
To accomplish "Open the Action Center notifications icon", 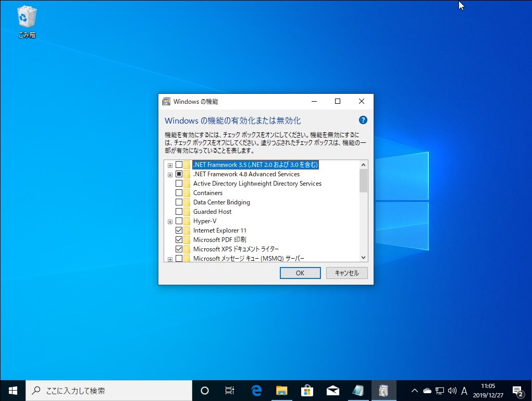I will [x=518, y=390].
